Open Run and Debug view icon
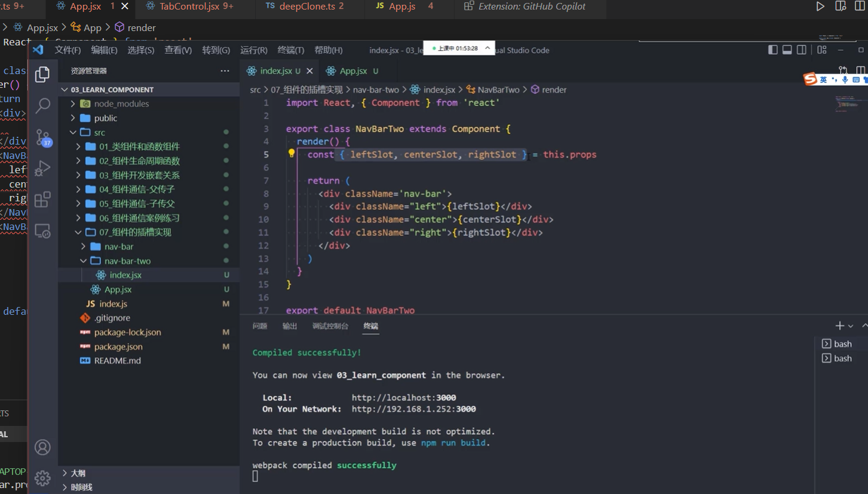The height and width of the screenshot is (494, 868). point(42,168)
